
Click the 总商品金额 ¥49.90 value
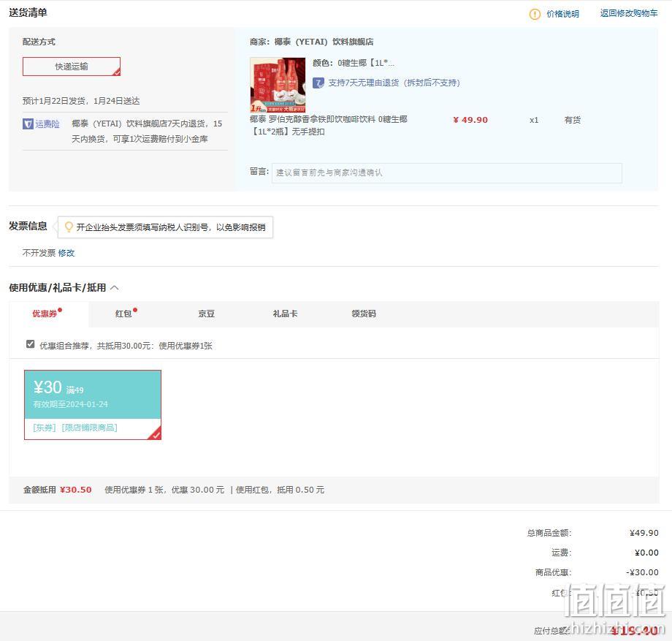644,533
